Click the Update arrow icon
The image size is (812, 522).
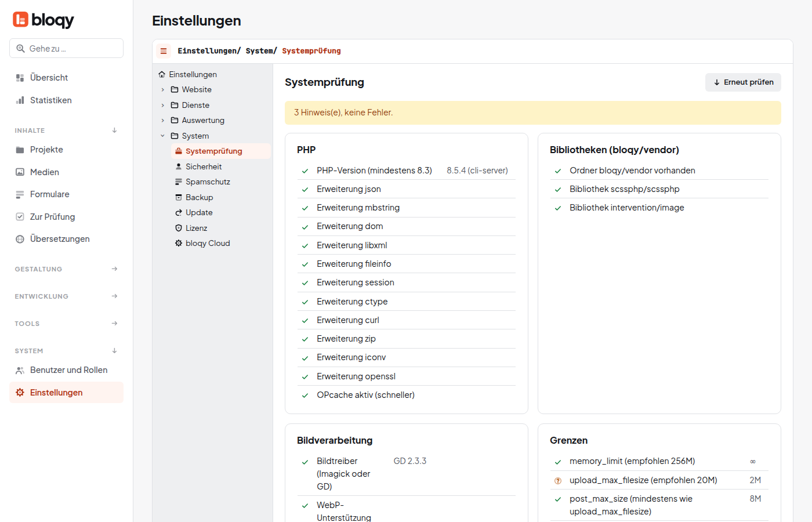pyautogui.click(x=179, y=212)
